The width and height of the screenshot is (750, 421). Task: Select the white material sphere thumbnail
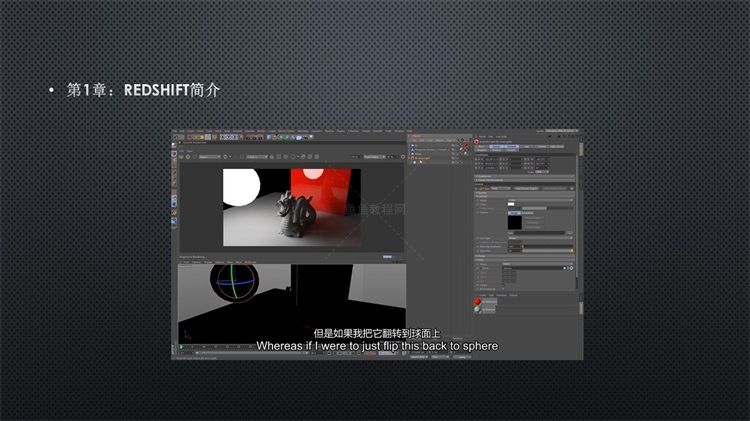click(477, 310)
